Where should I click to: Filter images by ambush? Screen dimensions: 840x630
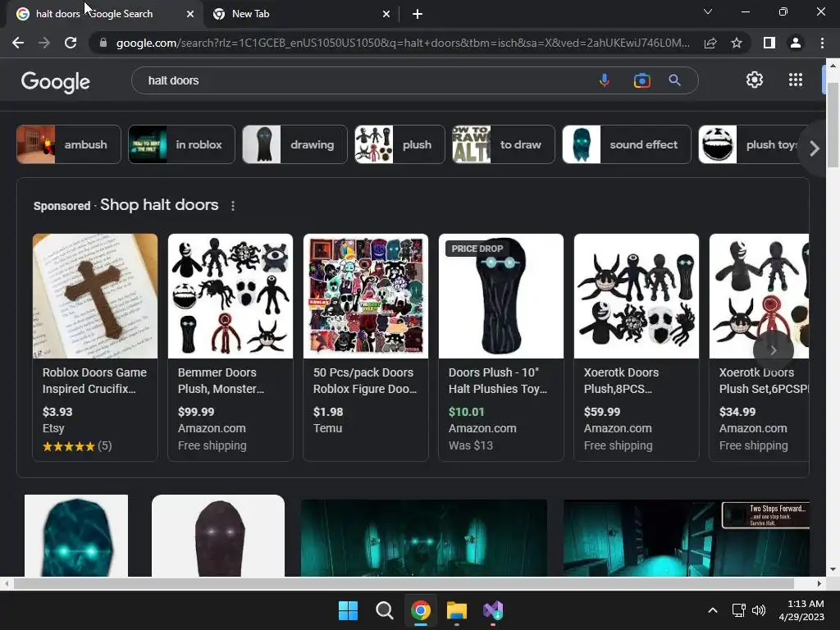pos(69,144)
